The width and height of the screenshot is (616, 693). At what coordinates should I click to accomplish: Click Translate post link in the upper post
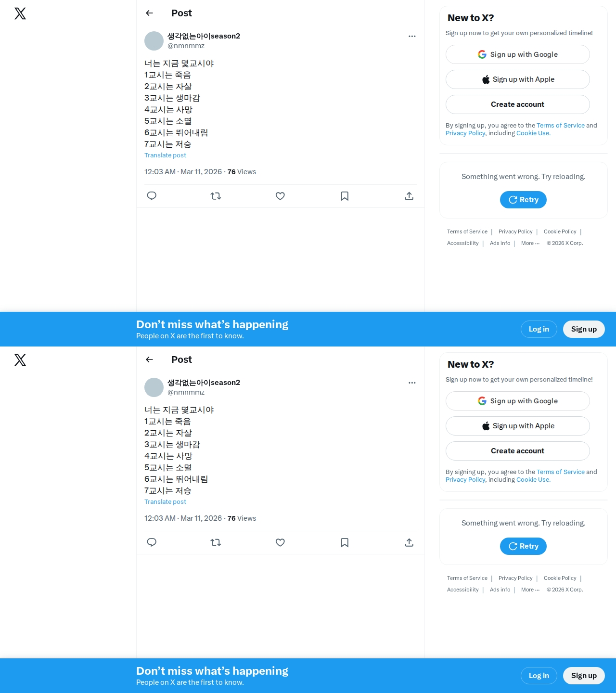pyautogui.click(x=165, y=155)
